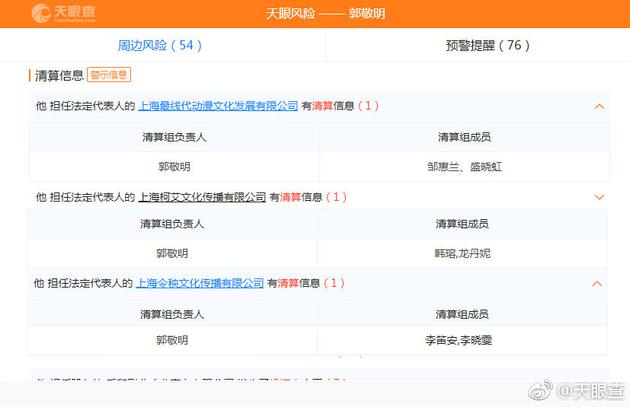Viewport: 630px width, 407px height.
Task: Collapse the 上海令秧文化传播 section chevron
Action: pyautogui.click(x=597, y=284)
